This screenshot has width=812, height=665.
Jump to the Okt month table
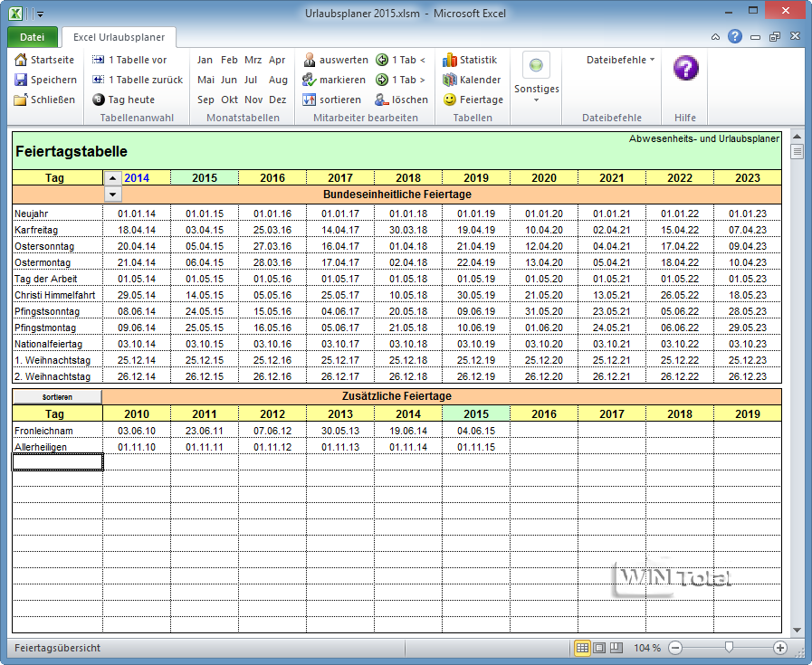click(x=230, y=100)
